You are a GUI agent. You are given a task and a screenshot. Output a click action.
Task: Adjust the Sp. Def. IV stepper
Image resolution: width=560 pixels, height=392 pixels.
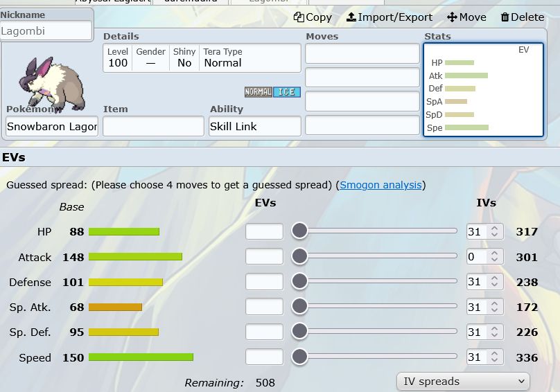pos(494,332)
